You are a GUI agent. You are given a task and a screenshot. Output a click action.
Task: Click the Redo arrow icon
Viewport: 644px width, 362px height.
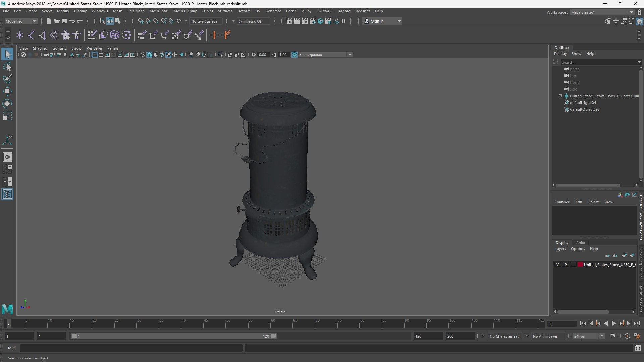80,21
